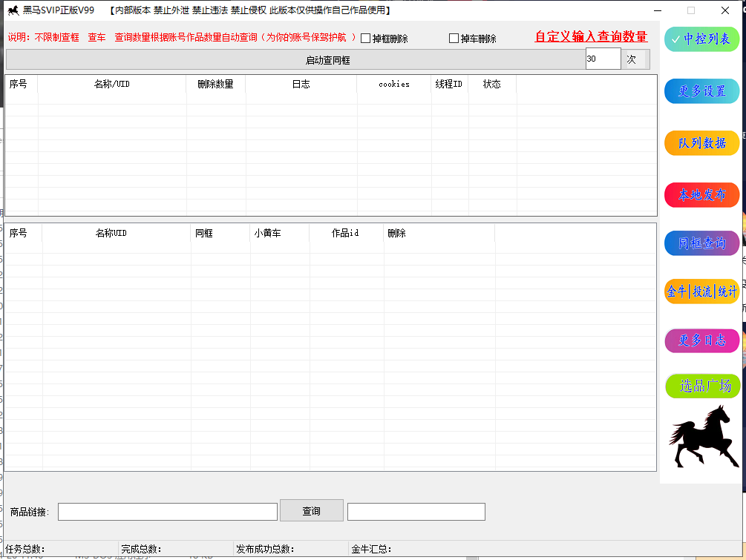The image size is (746, 560).
Task: Select the 同框查询 button
Action: (x=701, y=243)
